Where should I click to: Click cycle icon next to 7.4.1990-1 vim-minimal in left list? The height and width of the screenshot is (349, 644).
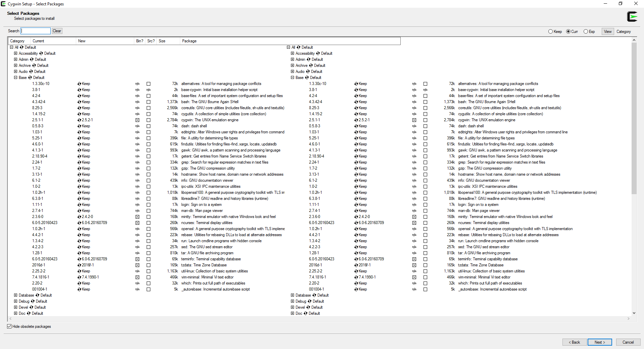pyautogui.click(x=80, y=277)
